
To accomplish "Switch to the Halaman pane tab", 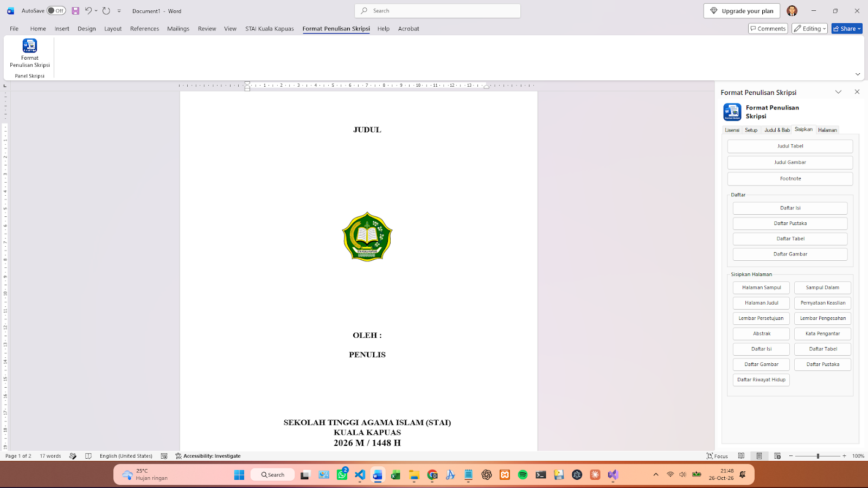I will pos(827,130).
